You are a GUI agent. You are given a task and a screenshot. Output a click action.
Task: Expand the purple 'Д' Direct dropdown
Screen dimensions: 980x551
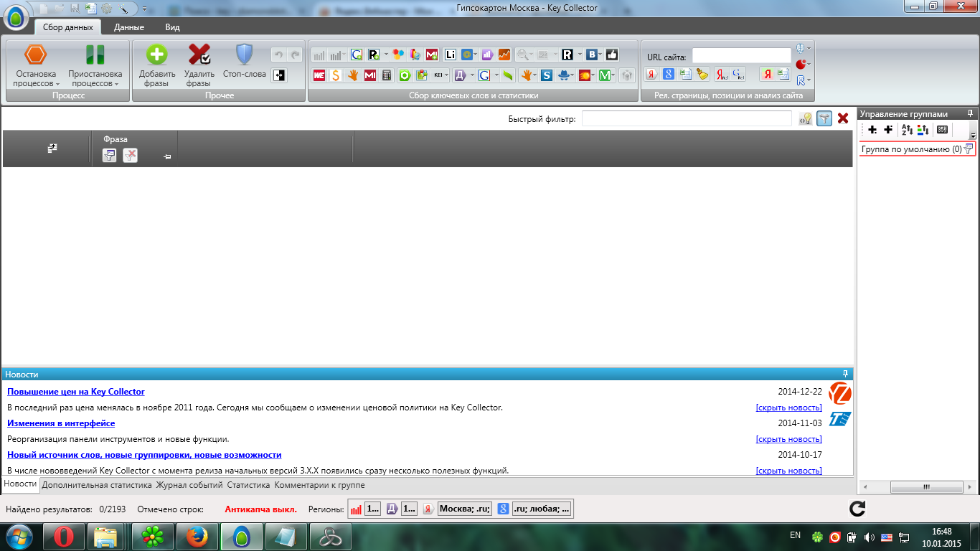[x=472, y=75]
